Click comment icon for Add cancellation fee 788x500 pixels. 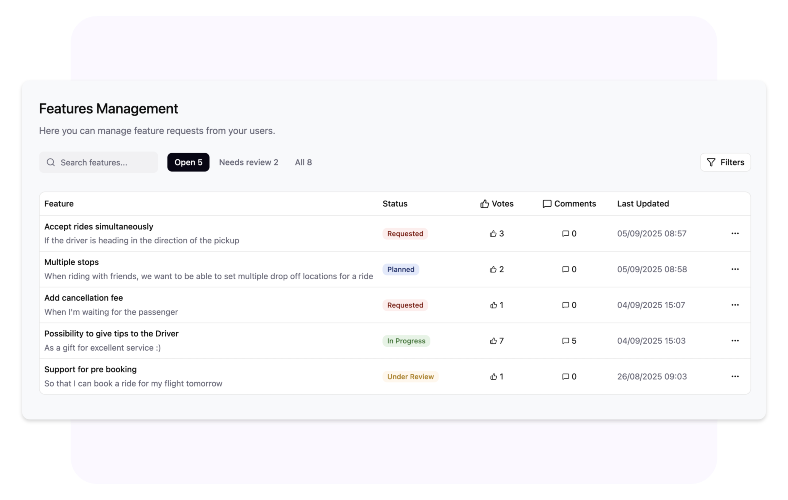click(565, 305)
